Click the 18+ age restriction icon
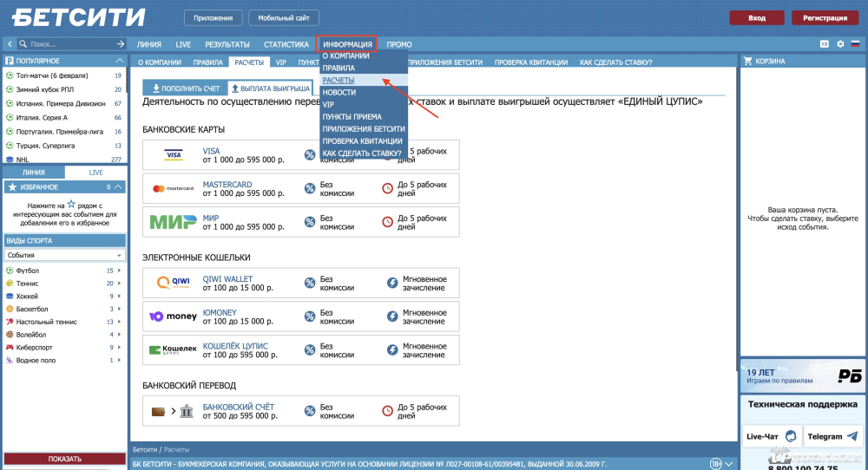The height and width of the screenshot is (470, 868). (x=716, y=464)
